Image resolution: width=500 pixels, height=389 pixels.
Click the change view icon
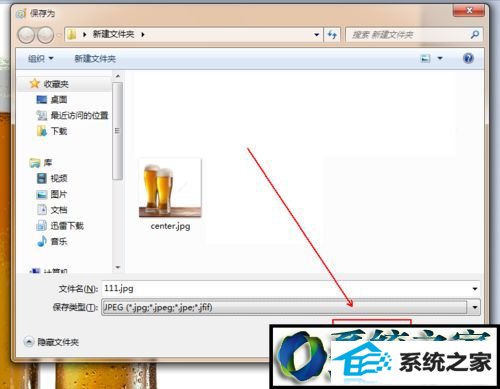click(426, 59)
